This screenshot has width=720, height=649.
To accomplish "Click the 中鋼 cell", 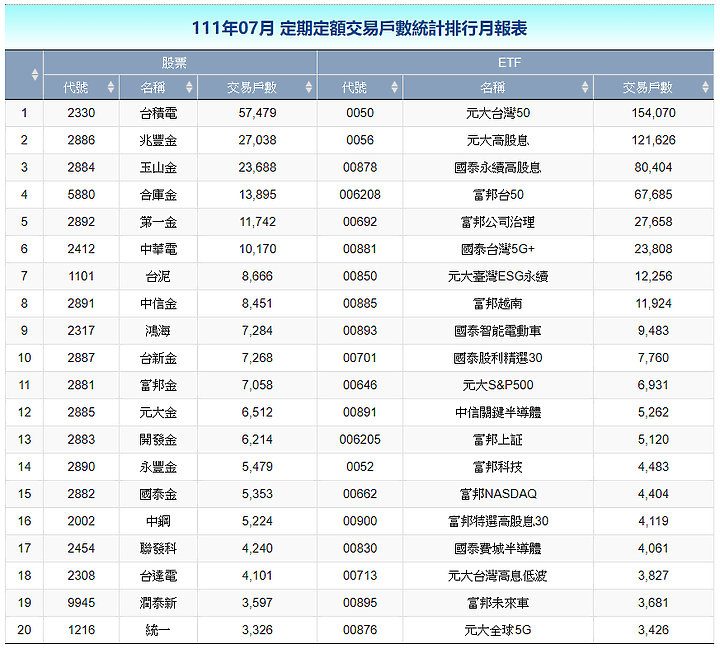I will pyautogui.click(x=158, y=521).
